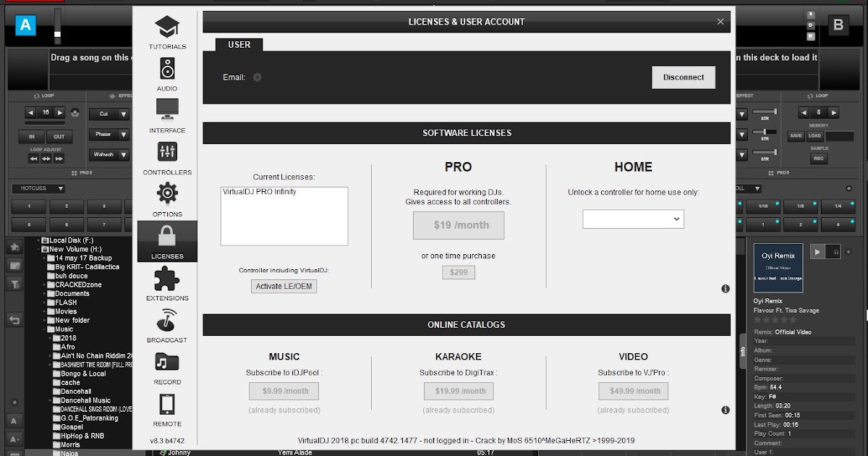Click the favorites star folder icon in browser
The image size is (868, 456).
tap(14, 248)
